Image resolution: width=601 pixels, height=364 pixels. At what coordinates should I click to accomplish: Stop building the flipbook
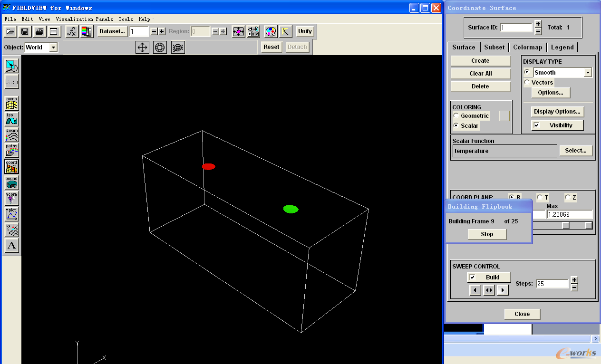click(x=487, y=234)
